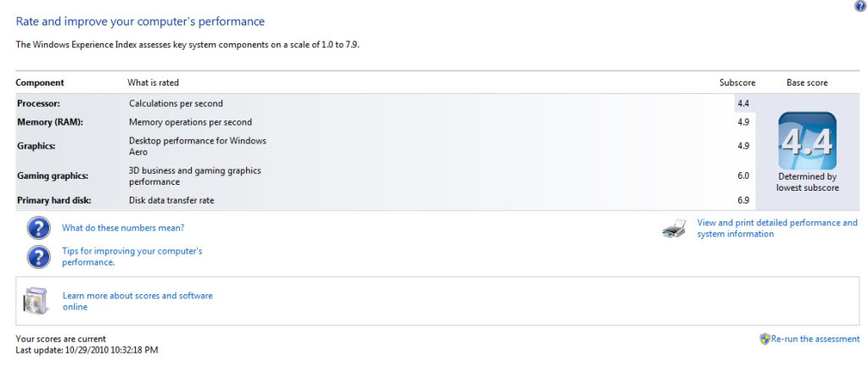Click the Processor subscore 4.4
Image resolution: width=868 pixels, height=368 pixels.
(x=742, y=103)
